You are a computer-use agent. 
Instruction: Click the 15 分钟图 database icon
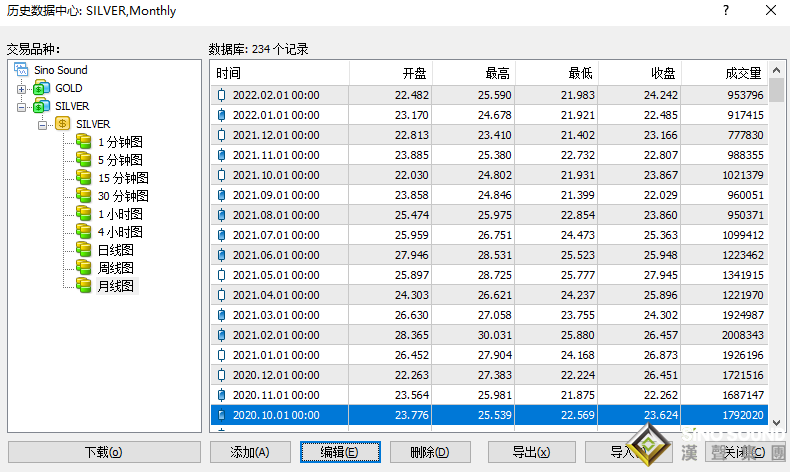point(84,178)
